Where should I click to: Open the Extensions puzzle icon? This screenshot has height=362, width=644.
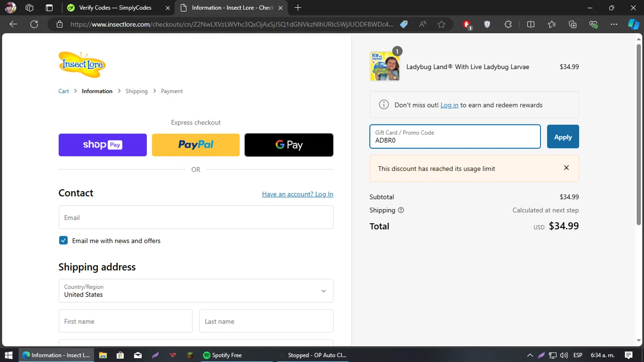pos(508,24)
